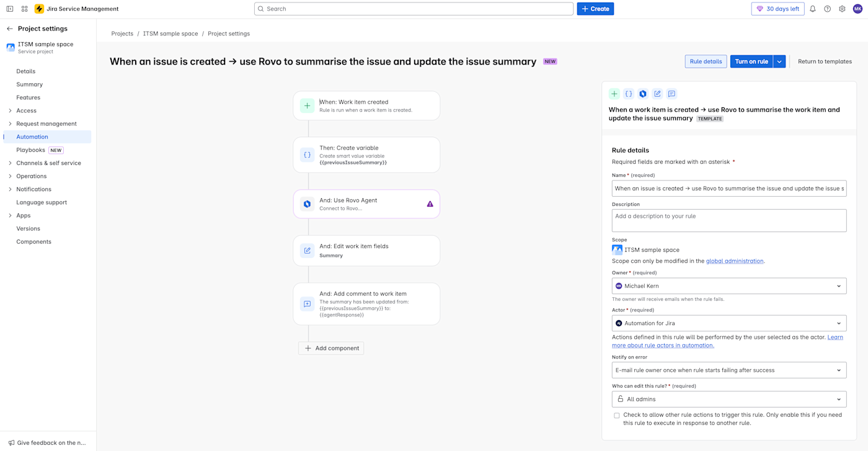Enable allowing other rule actions to trigger
868x451 pixels.
(617, 416)
